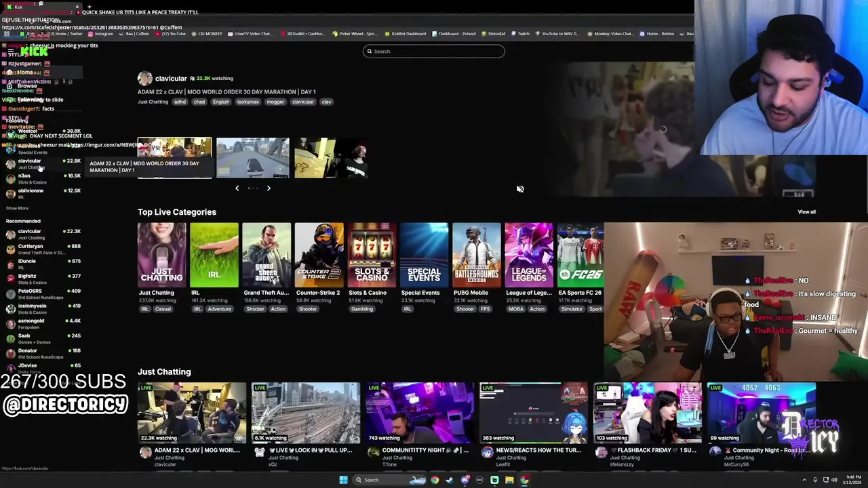868x488 pixels.
Task: Click the MOBA tag under League of Legends
Action: (x=516, y=309)
